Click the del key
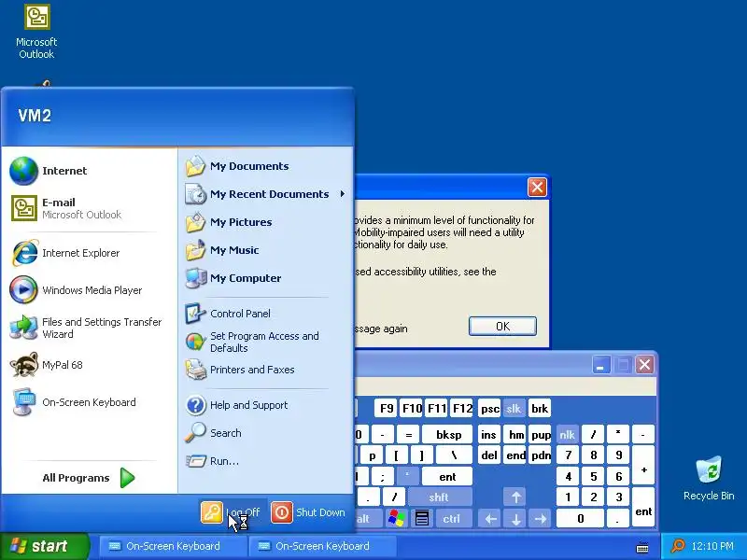Image resolution: width=747 pixels, height=560 pixels. (x=488, y=455)
